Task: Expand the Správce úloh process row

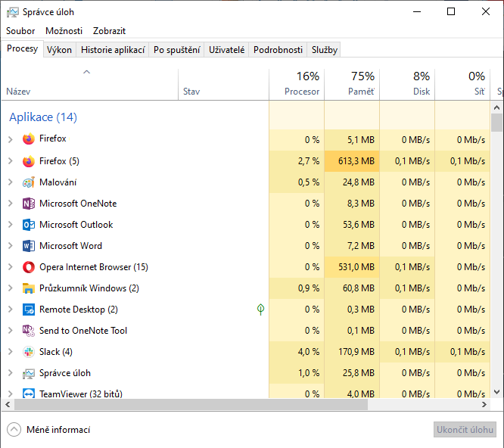Action: (11, 373)
